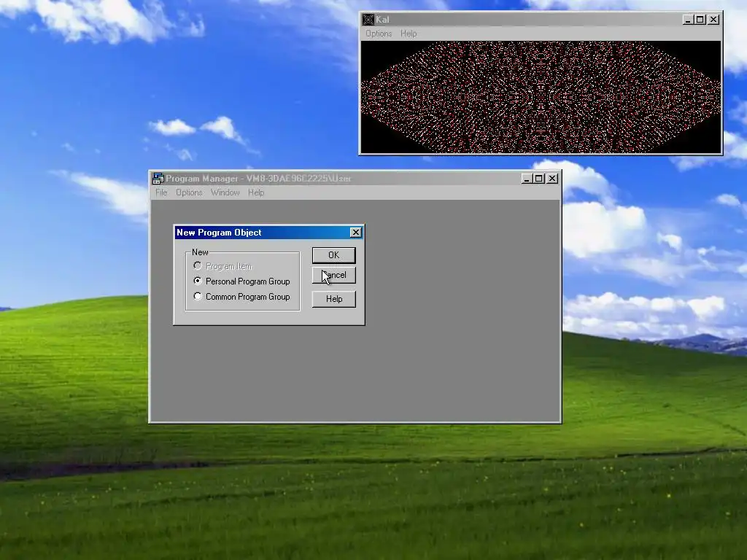Click the Kal window title bar icon
The height and width of the screenshot is (560, 747).
point(368,20)
